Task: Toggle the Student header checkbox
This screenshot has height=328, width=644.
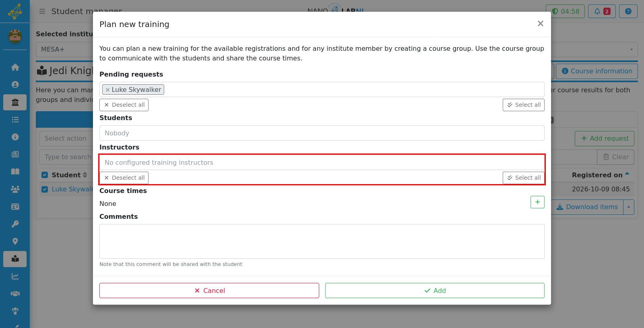Action: [x=45, y=175]
